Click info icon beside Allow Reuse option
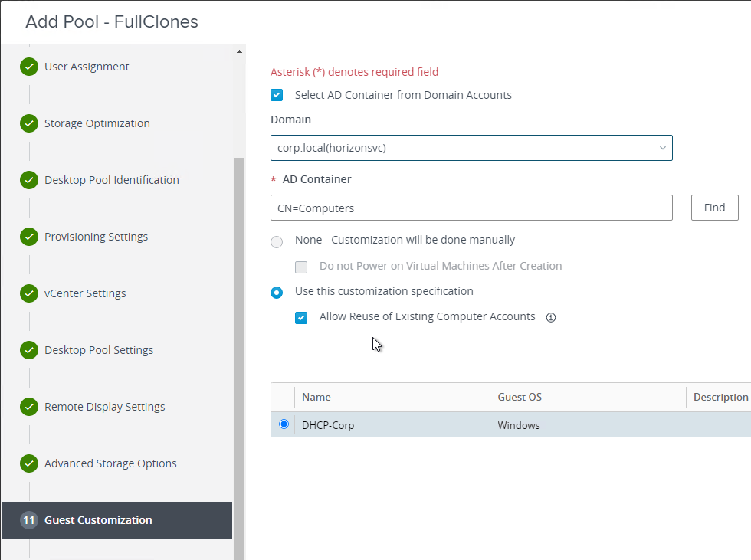This screenshot has height=560, width=751. tap(550, 317)
